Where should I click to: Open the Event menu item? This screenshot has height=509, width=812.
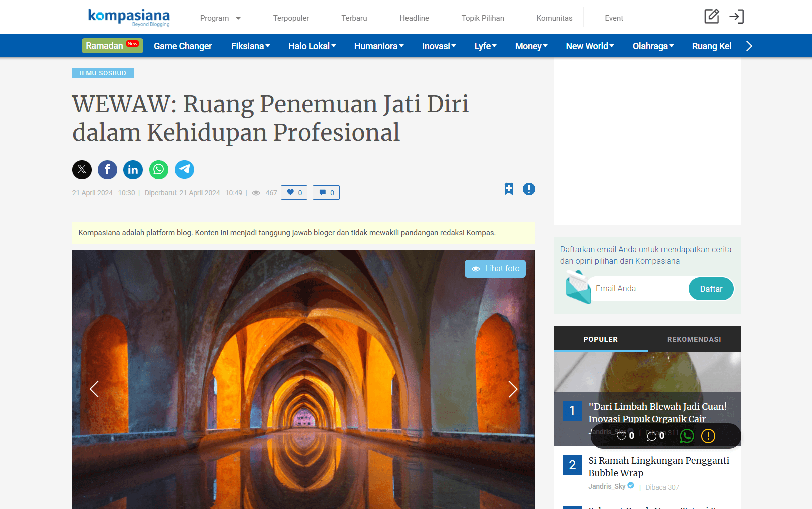pyautogui.click(x=614, y=18)
